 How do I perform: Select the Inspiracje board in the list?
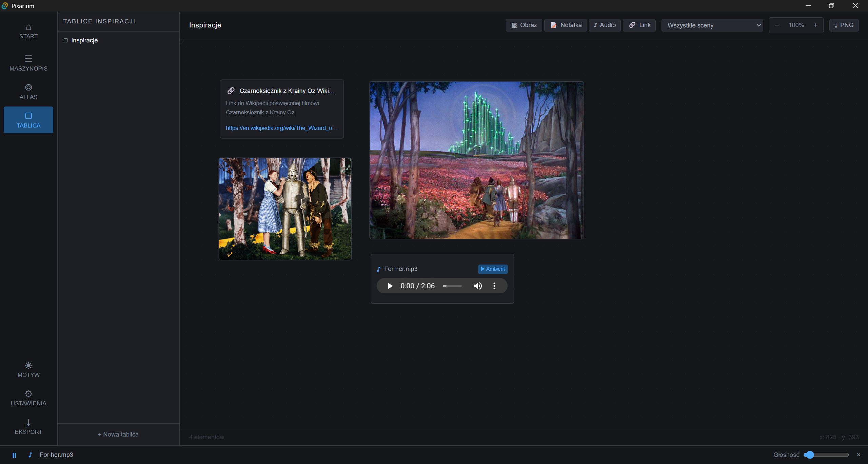click(x=118, y=40)
